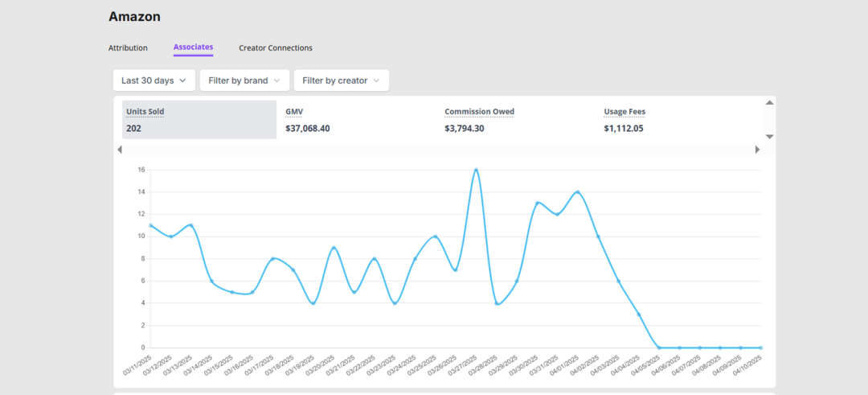This screenshot has height=395, width=868.
Task: Click the horizontal scroll right arrow
Action: tap(757, 150)
